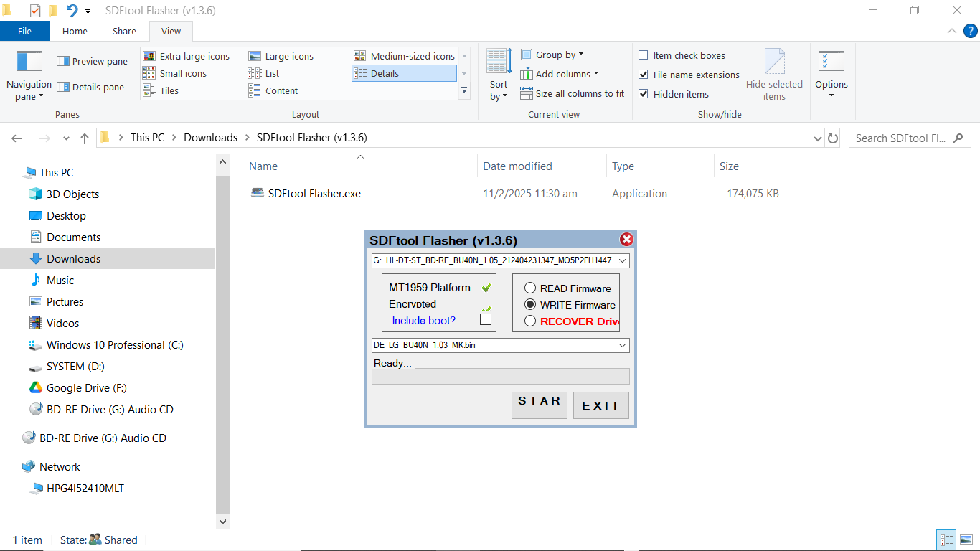Switch to large thumbnails view icon in status bar
The width and height of the screenshot is (980, 551).
click(966, 540)
